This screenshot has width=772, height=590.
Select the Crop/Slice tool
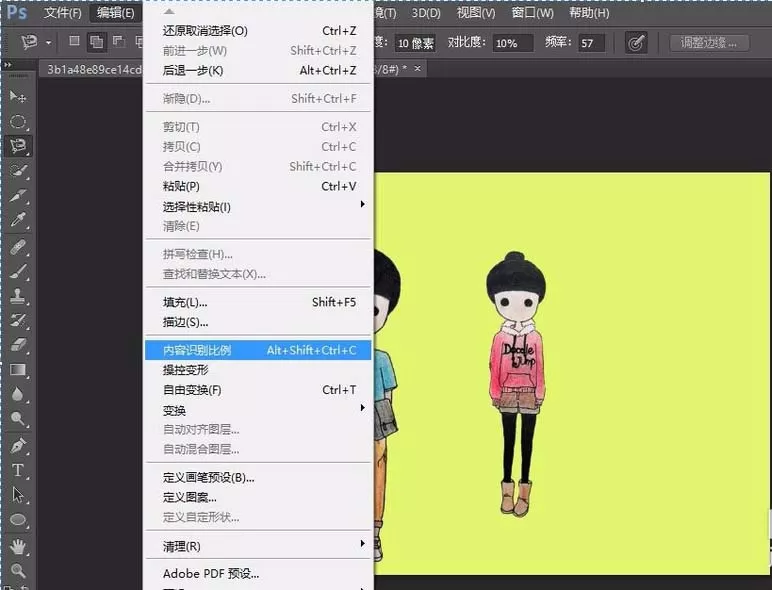(18, 196)
